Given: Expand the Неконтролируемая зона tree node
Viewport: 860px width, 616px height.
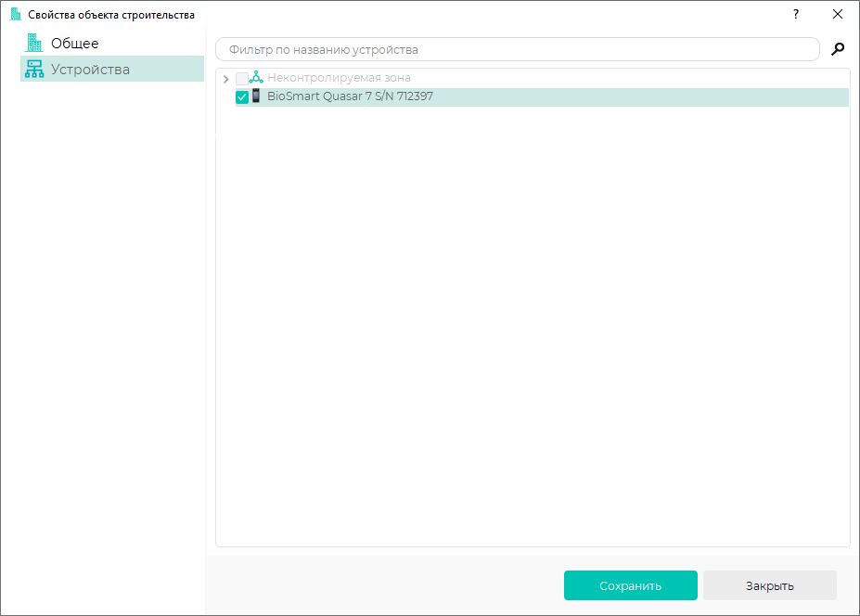Looking at the screenshot, I should pos(225,79).
